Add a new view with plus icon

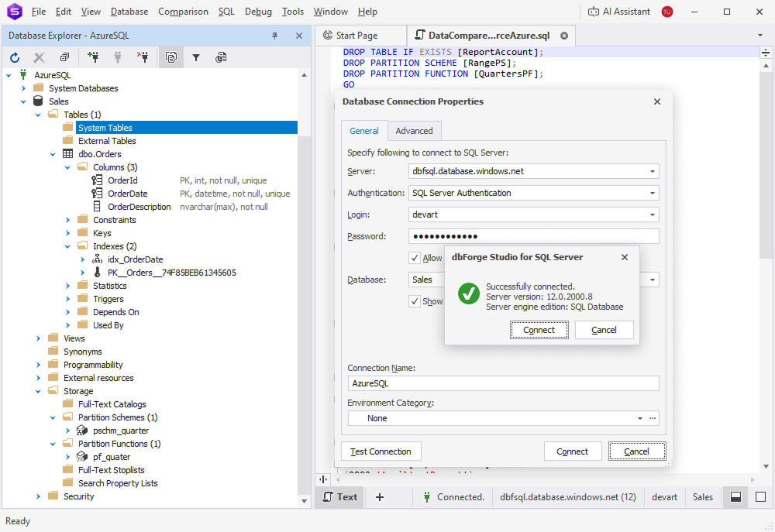click(x=380, y=497)
